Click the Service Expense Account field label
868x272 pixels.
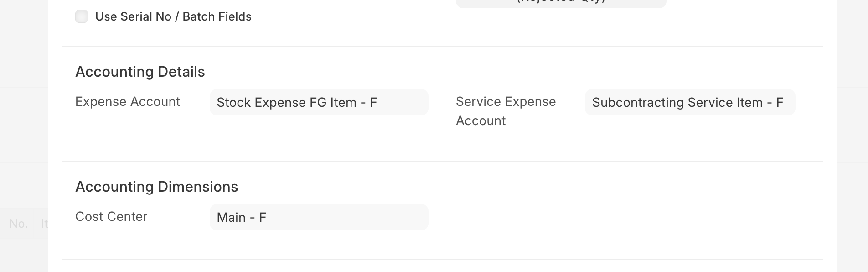pos(505,111)
